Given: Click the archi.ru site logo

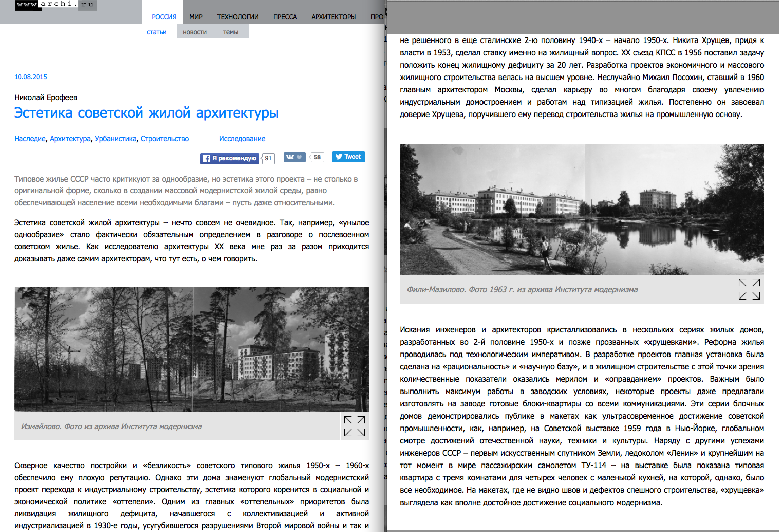Looking at the screenshot, I should [55, 5].
